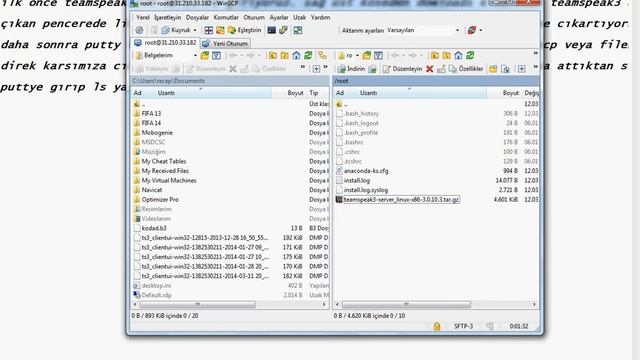Open the Komutlar menu
The image size is (640, 360).
click(x=226, y=18)
